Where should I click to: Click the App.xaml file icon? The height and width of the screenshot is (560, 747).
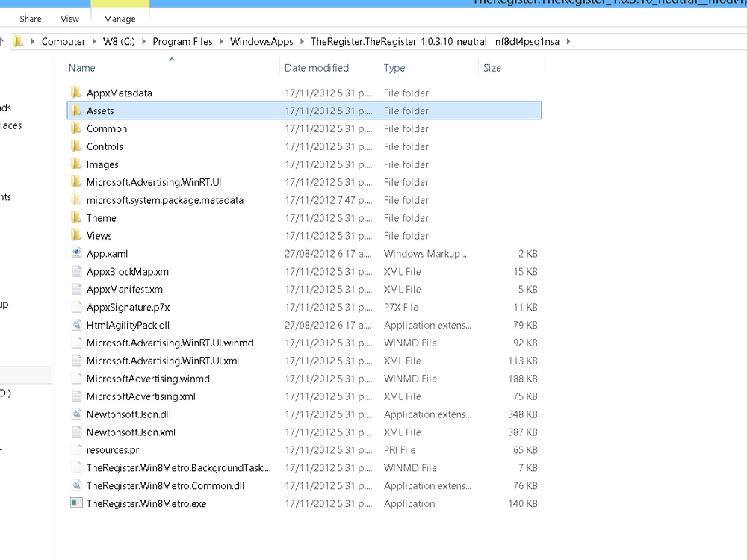tap(76, 253)
